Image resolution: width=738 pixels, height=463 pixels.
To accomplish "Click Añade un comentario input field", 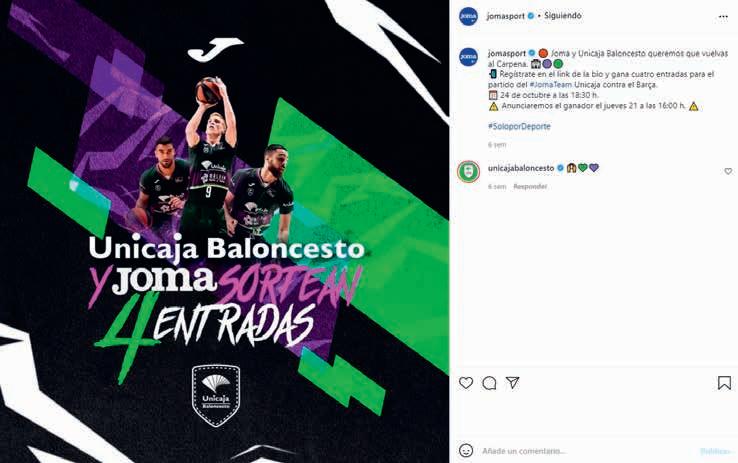I will [x=586, y=451].
